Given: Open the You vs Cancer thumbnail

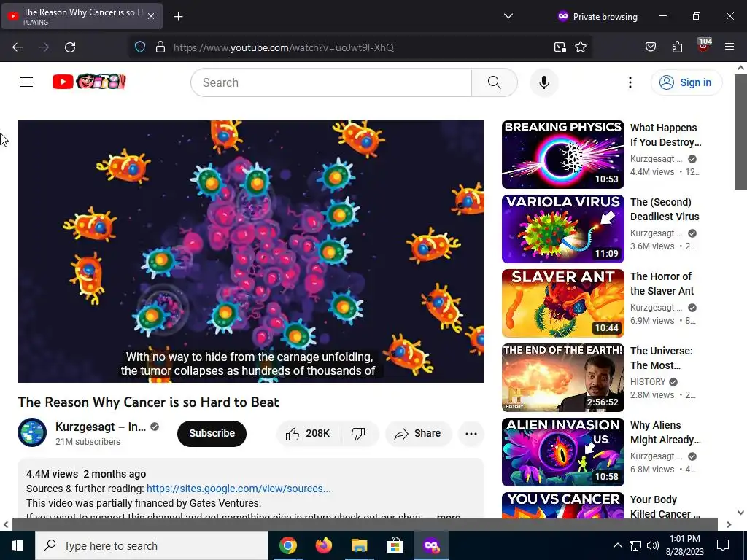Looking at the screenshot, I should coord(562,505).
